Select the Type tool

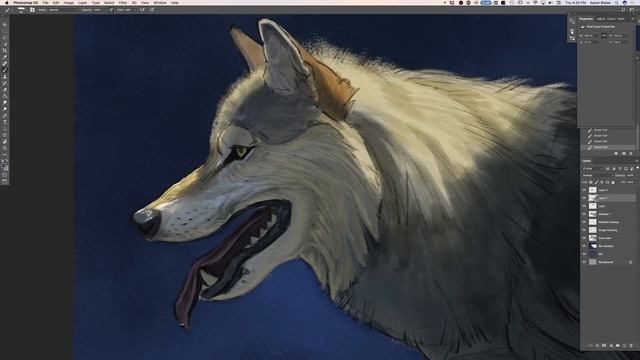pyautogui.click(x=5, y=122)
